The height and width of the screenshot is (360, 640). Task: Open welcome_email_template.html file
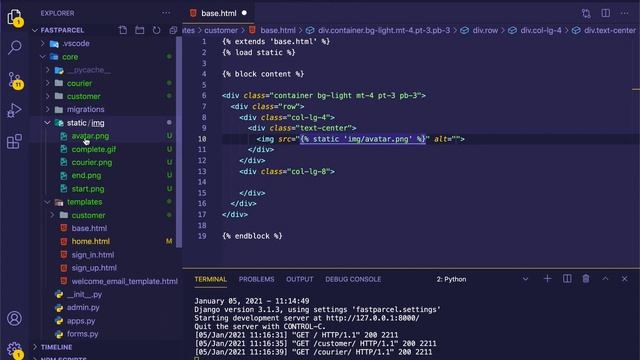(124, 281)
